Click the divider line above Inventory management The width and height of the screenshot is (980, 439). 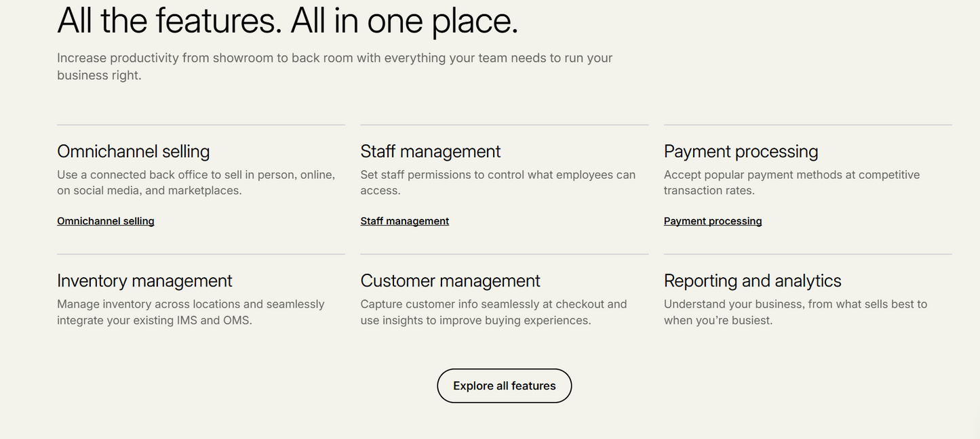coord(201,254)
